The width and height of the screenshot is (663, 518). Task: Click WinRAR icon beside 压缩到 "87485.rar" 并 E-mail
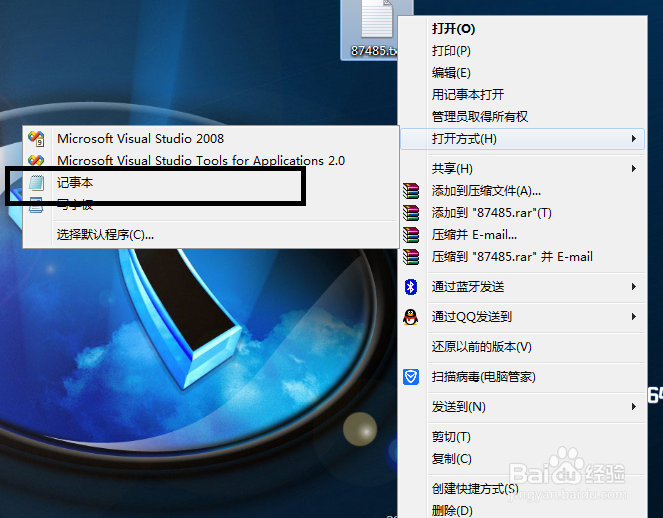coord(411,257)
